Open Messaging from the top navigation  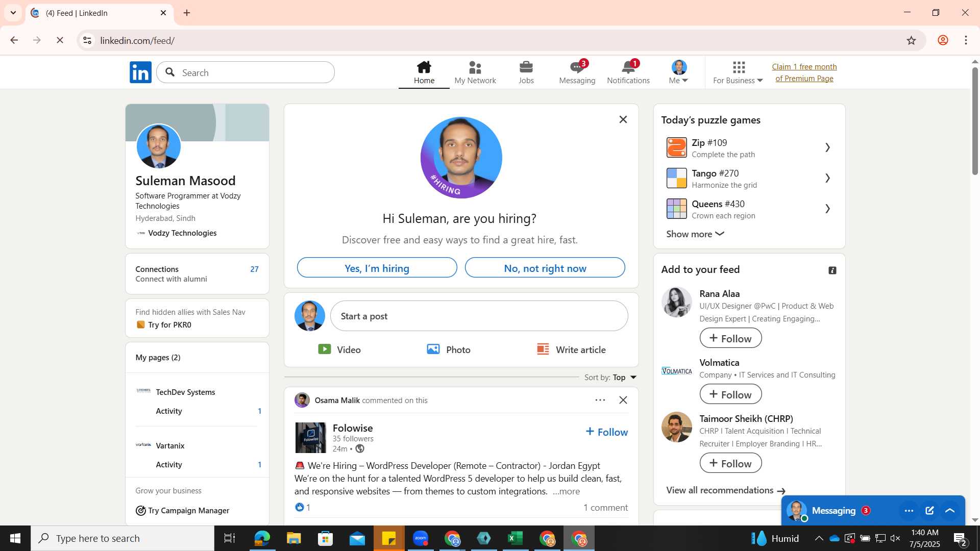click(x=577, y=72)
